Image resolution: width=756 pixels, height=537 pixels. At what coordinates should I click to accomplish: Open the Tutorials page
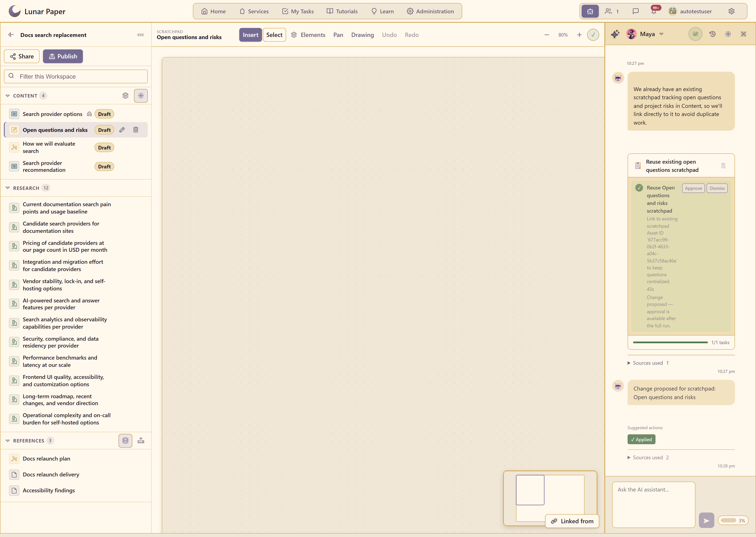coord(342,11)
